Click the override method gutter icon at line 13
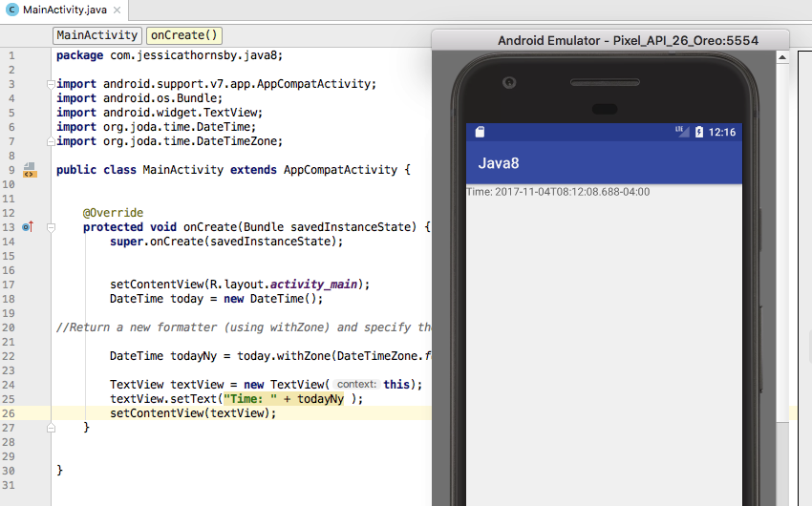Viewport: 812px width, 506px height. pyautogui.click(x=28, y=226)
